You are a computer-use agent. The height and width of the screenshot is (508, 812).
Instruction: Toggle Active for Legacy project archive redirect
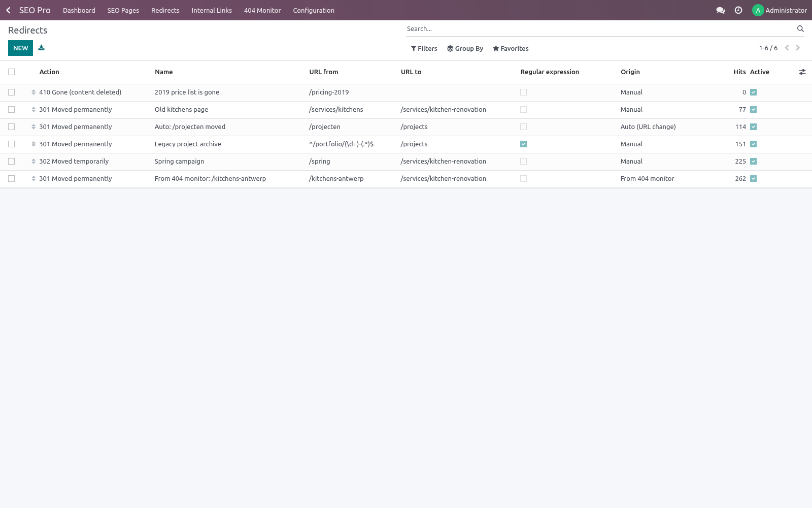pos(753,144)
